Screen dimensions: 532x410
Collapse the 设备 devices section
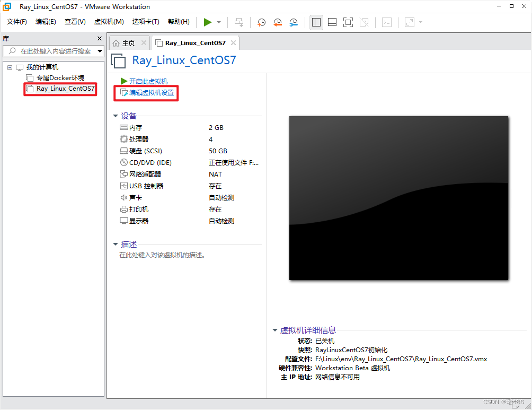[x=116, y=116]
